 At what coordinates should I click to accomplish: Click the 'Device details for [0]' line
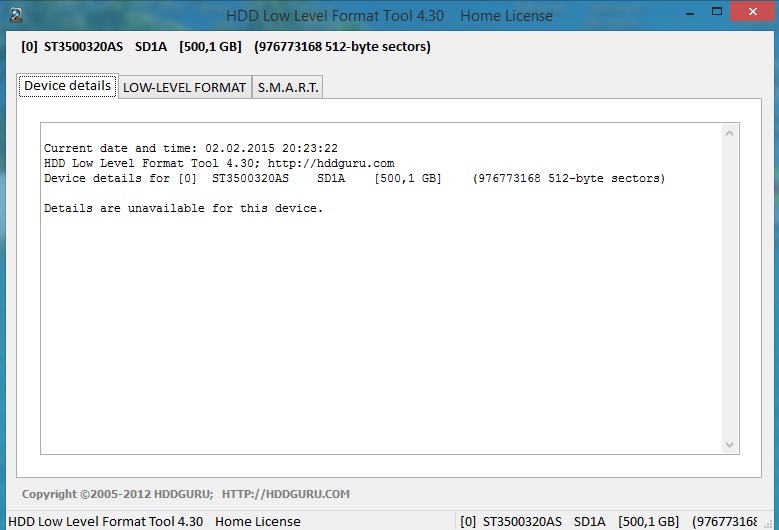pos(354,178)
